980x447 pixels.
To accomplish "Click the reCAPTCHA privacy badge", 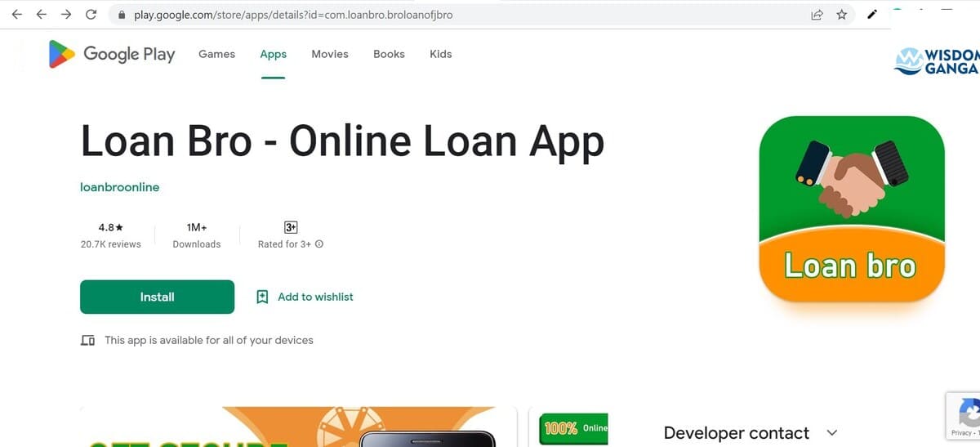I will pyautogui.click(x=963, y=417).
